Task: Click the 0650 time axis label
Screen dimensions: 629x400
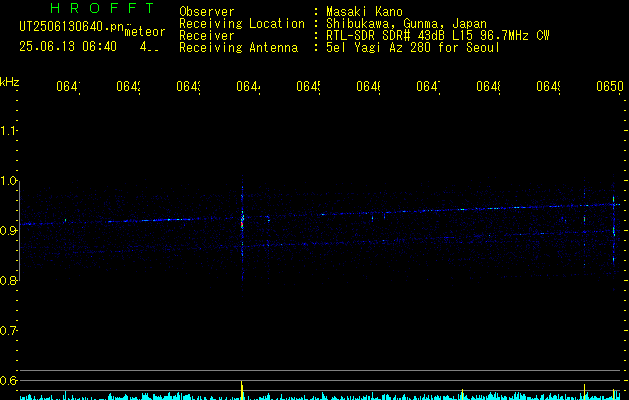Action: point(610,86)
